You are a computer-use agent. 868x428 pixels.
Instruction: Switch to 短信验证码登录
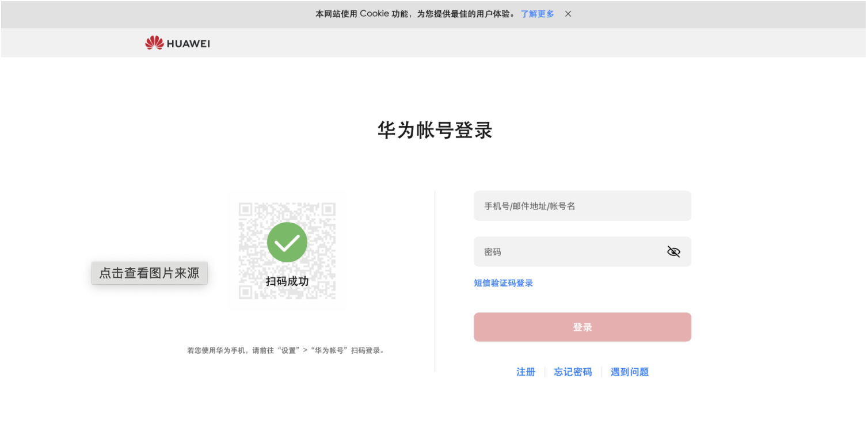503,283
